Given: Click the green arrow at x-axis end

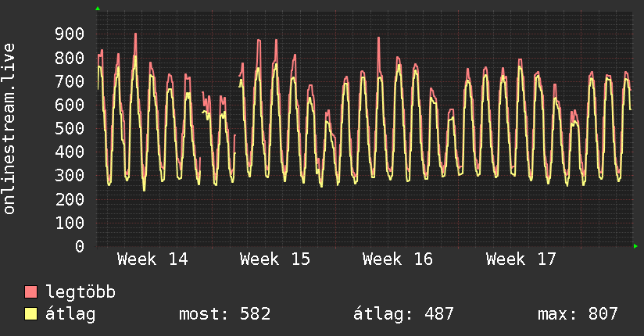Looking at the screenshot, I should pyautogui.click(x=635, y=246).
